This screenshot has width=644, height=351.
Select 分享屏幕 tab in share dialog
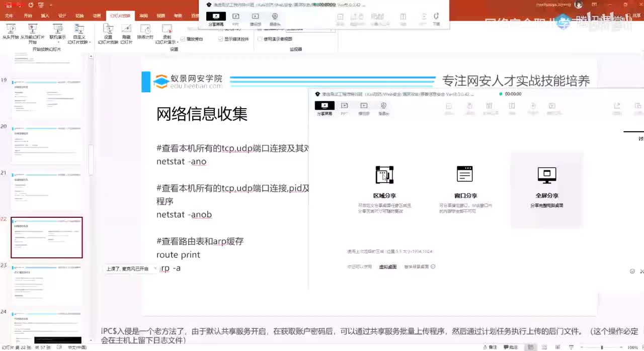coord(325,109)
